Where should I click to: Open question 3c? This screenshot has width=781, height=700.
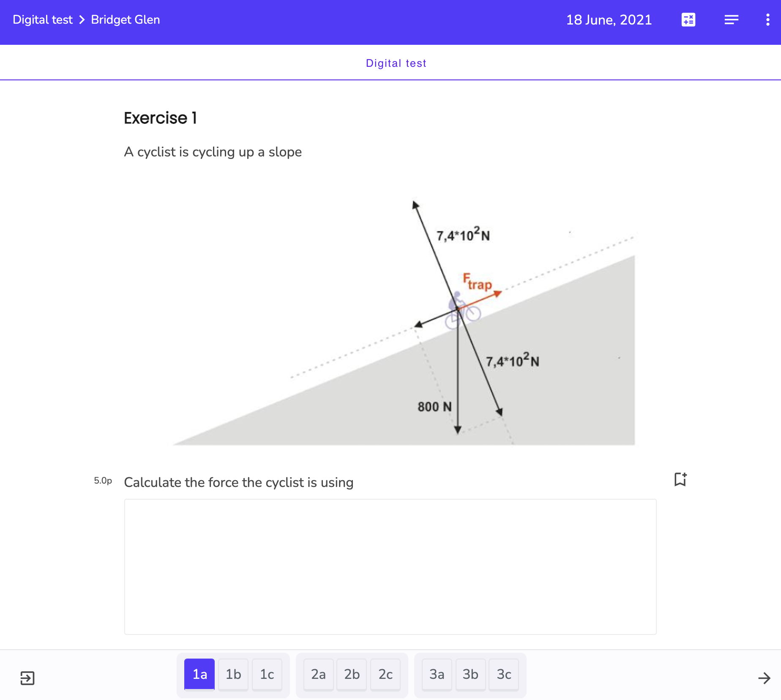coord(504,674)
